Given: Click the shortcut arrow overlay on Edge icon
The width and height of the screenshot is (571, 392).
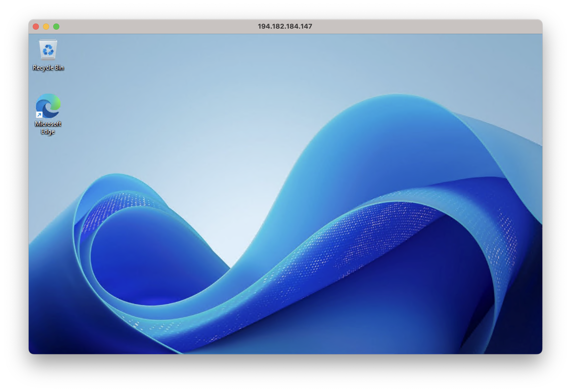Looking at the screenshot, I should coord(39,115).
